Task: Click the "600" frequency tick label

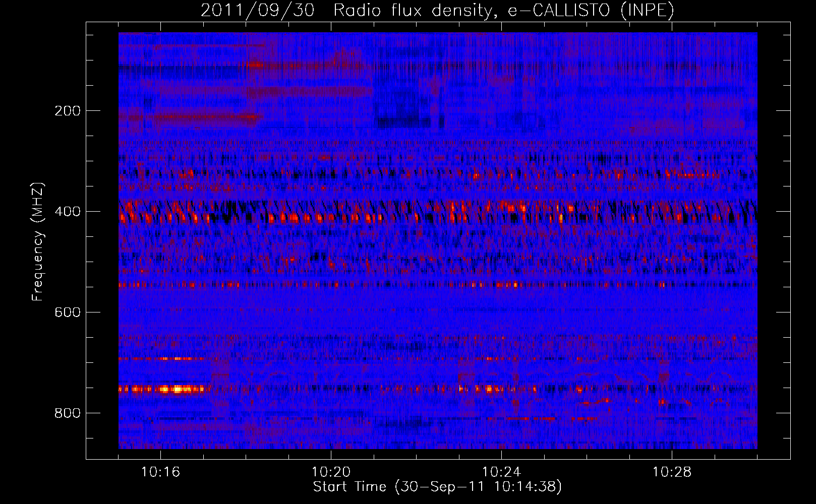Action: (x=68, y=312)
